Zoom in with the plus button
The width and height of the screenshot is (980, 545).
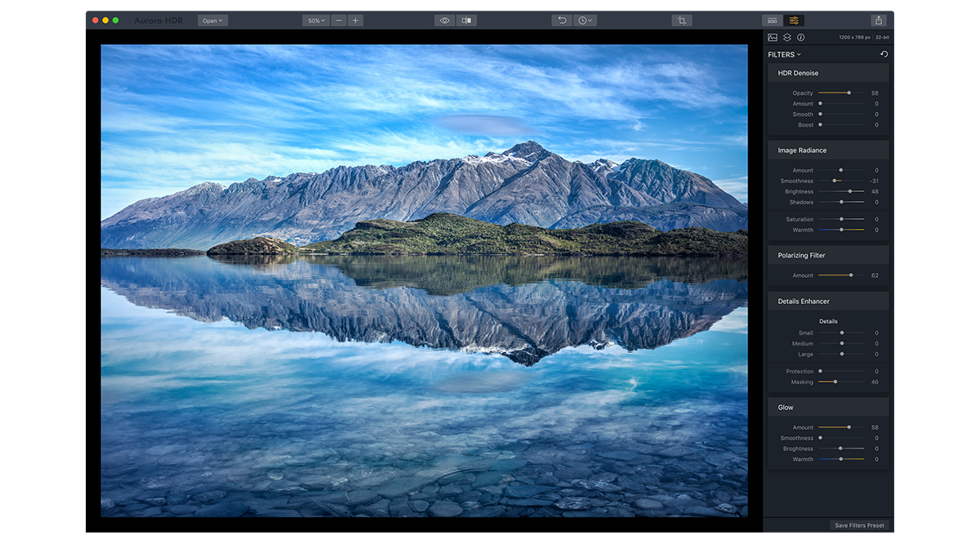click(355, 20)
